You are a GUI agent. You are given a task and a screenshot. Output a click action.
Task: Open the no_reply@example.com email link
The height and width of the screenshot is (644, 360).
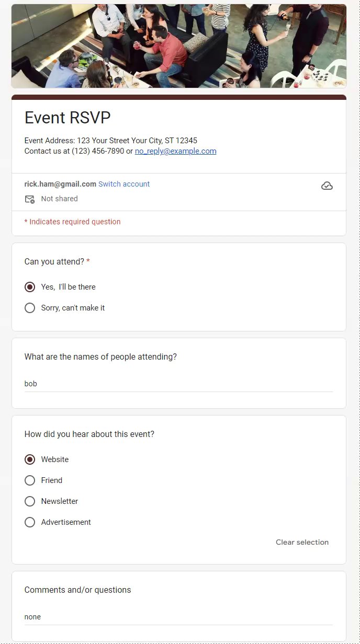(175, 151)
